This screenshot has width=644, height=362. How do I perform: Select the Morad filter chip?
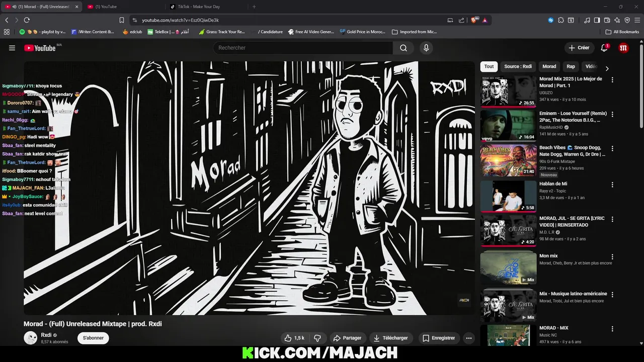pyautogui.click(x=549, y=66)
